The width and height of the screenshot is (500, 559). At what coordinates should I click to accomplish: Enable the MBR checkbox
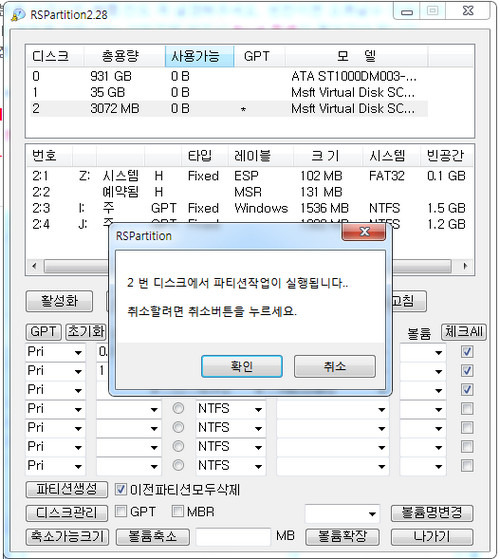click(x=177, y=512)
